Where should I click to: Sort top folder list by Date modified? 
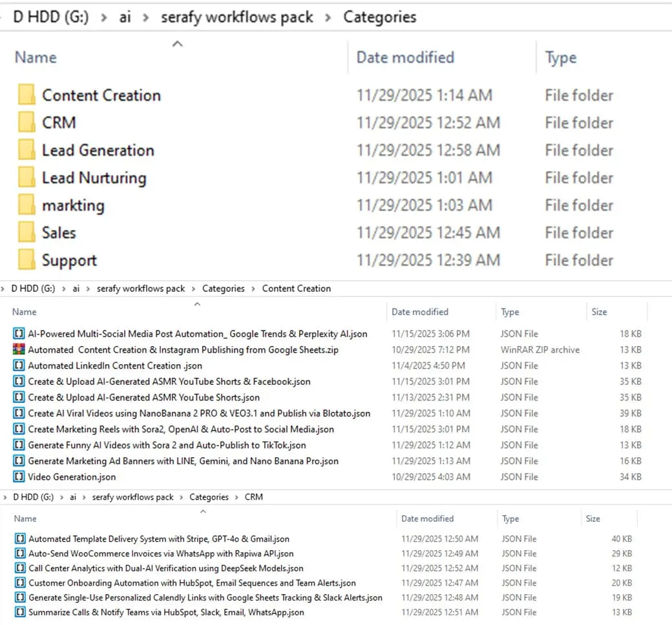[x=405, y=57]
